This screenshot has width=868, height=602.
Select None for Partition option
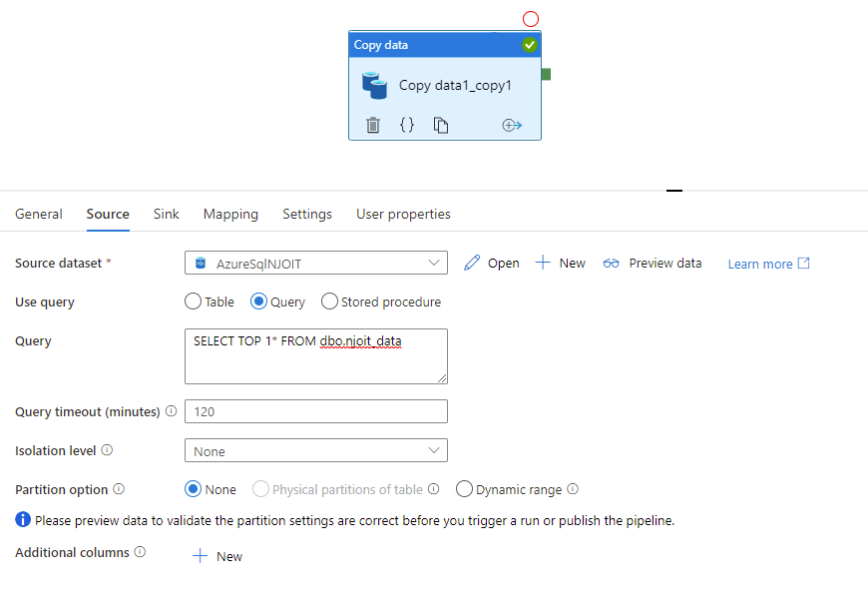[193, 489]
